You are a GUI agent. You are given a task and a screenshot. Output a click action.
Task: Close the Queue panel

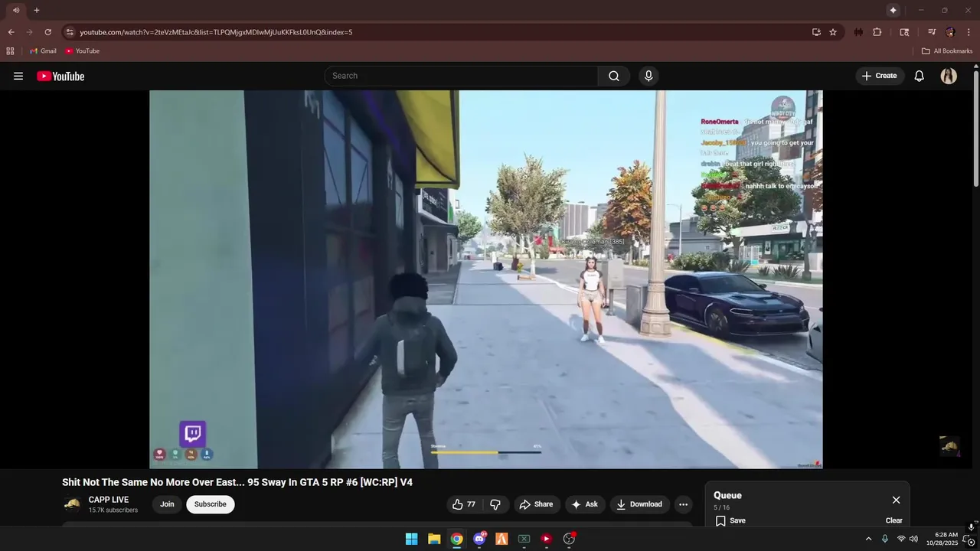click(896, 500)
